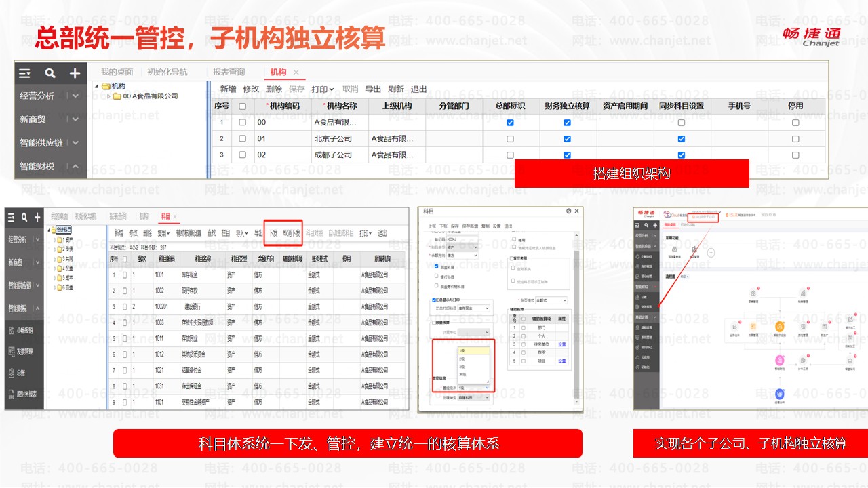Select the 6 损益 folder in the 会计科目 tree
This screenshot has height=488, width=868.
click(x=66, y=287)
